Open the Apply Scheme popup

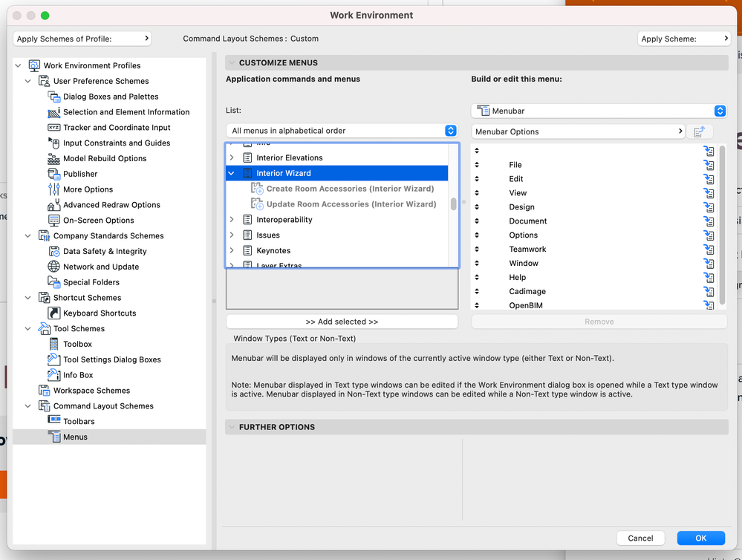coord(684,39)
